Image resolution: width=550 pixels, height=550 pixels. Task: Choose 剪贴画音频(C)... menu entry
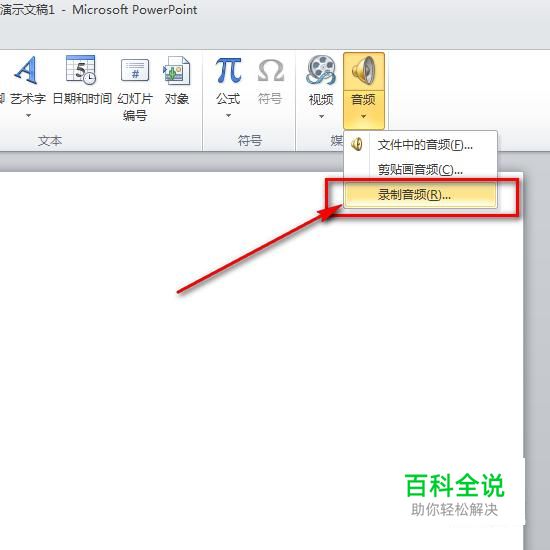(421, 170)
